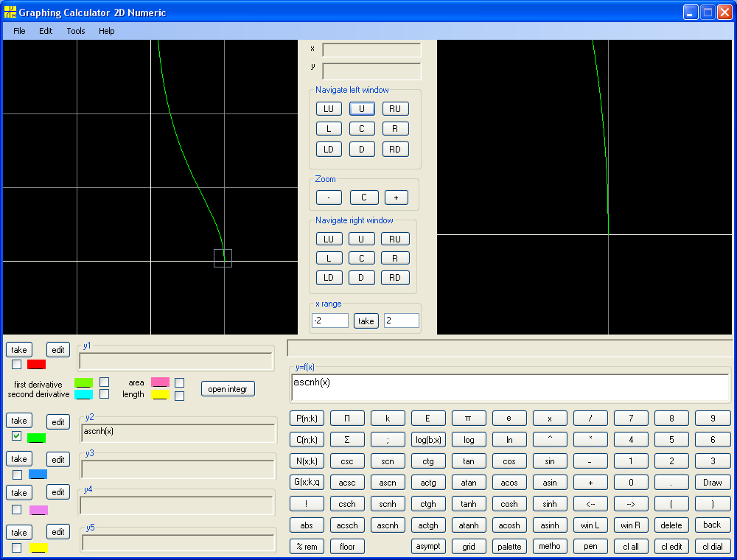Image resolution: width=737 pixels, height=560 pixels.
Task: Click the open integr button
Action: (x=228, y=389)
